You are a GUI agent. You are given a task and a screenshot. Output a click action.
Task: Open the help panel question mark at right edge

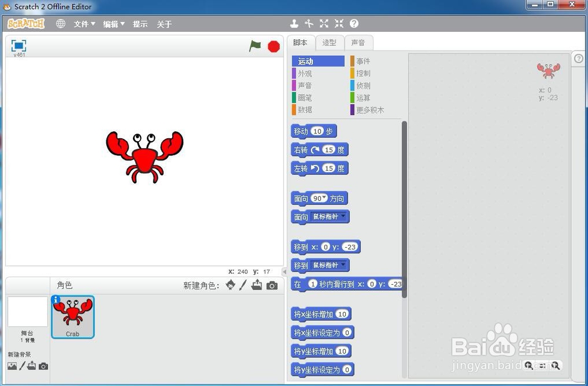click(x=579, y=58)
